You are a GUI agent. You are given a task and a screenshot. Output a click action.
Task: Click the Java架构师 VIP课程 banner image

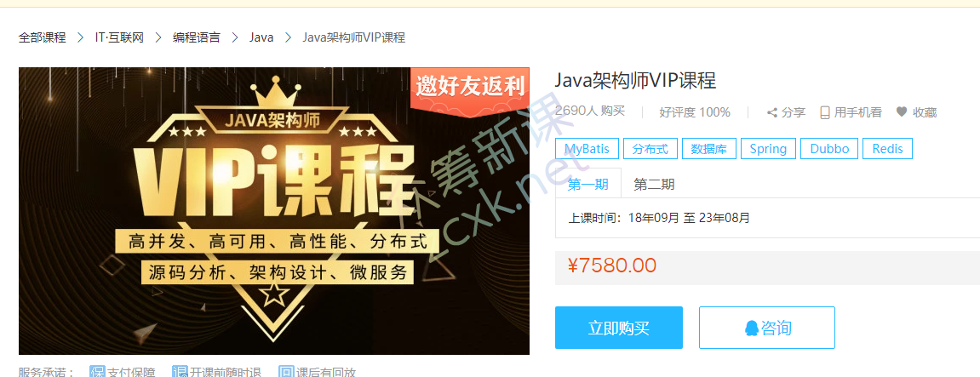(274, 211)
